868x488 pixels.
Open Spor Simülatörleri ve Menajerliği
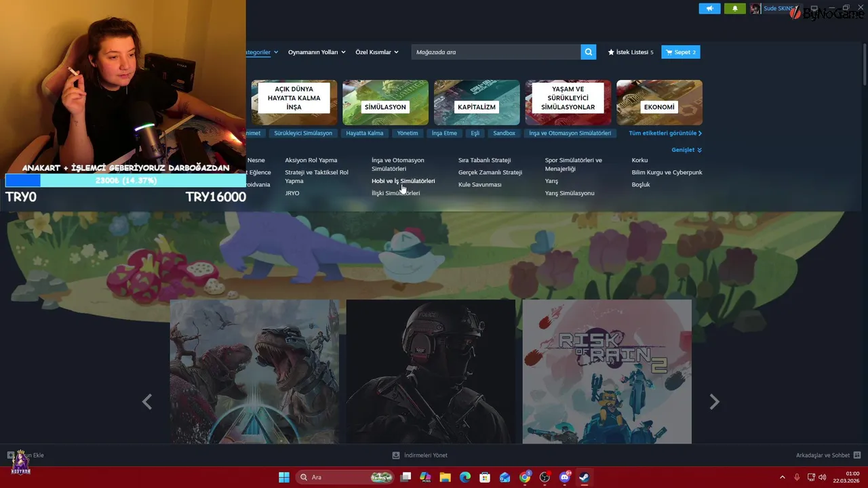pyautogui.click(x=573, y=164)
